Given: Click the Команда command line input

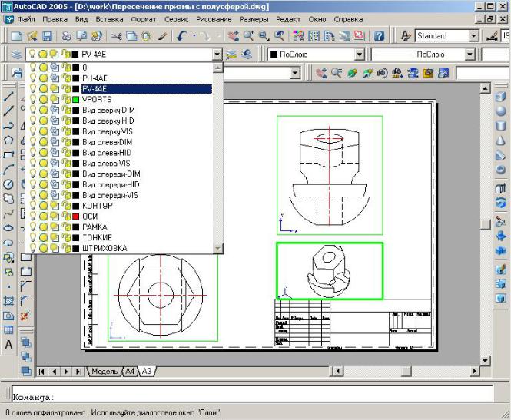Looking at the screenshot, I should 252,394.
